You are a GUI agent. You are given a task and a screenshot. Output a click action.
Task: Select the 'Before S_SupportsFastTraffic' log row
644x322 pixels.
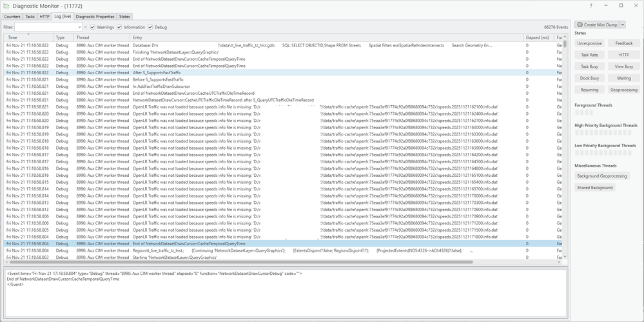point(282,79)
